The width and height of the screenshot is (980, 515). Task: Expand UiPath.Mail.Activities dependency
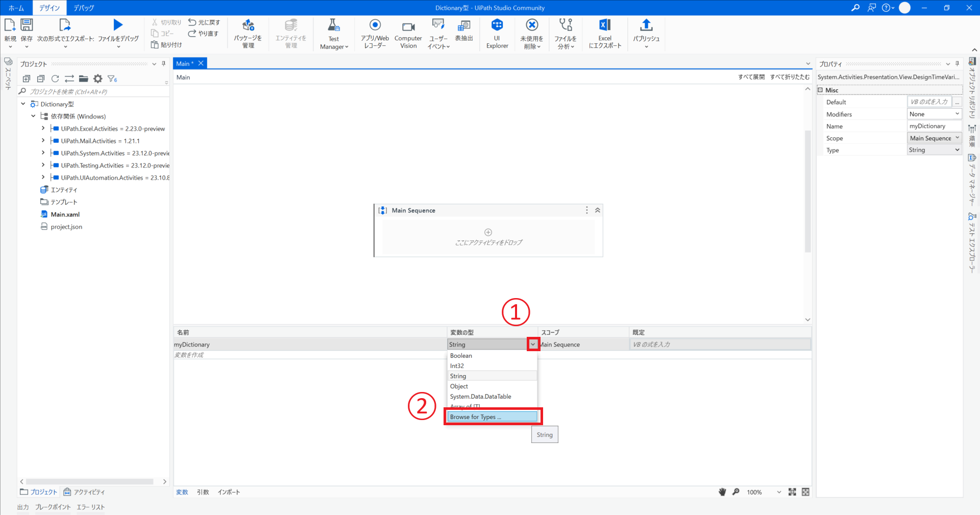click(43, 141)
